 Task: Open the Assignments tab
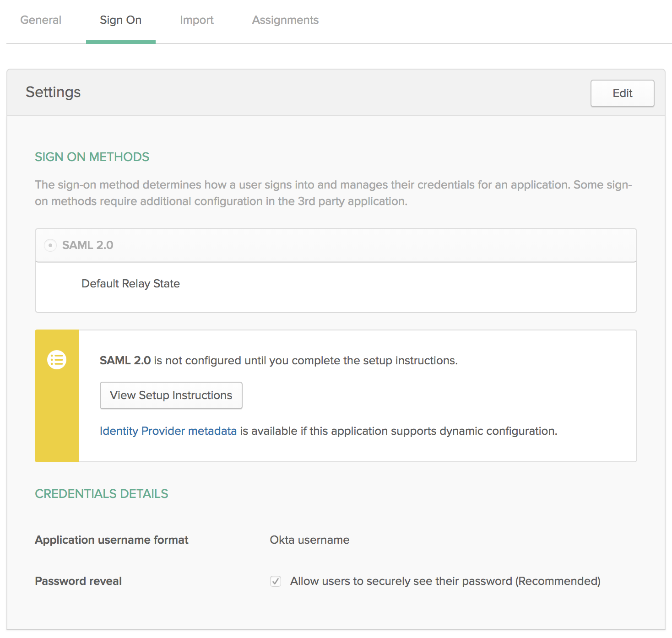click(285, 20)
